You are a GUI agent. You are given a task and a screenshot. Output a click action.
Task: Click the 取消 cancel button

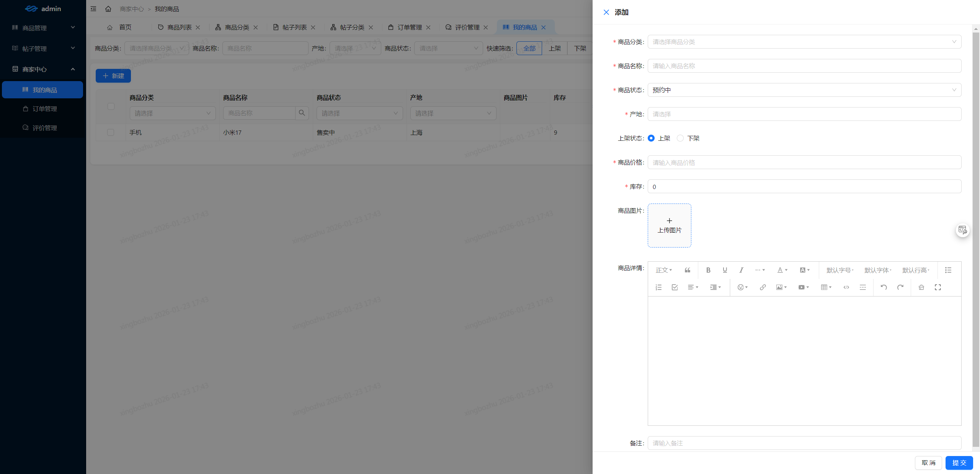click(x=928, y=463)
